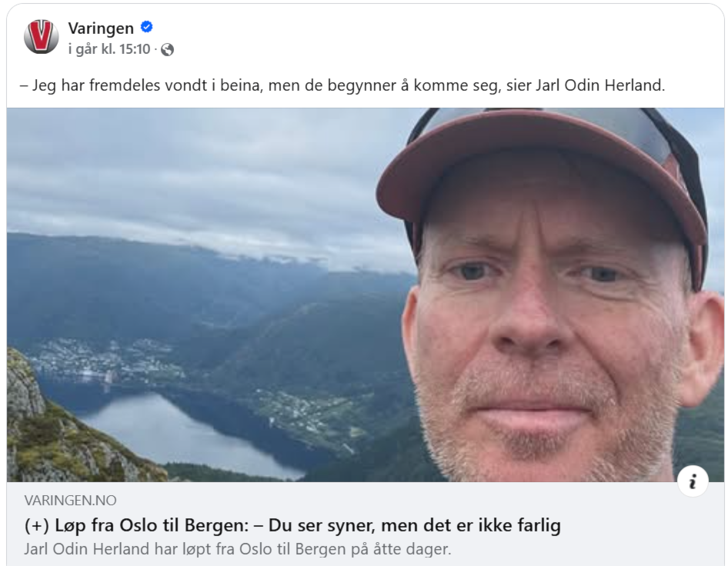728x566 pixels.
Task: Open the circular info 'i' icon on the photo
Action: coord(693,481)
